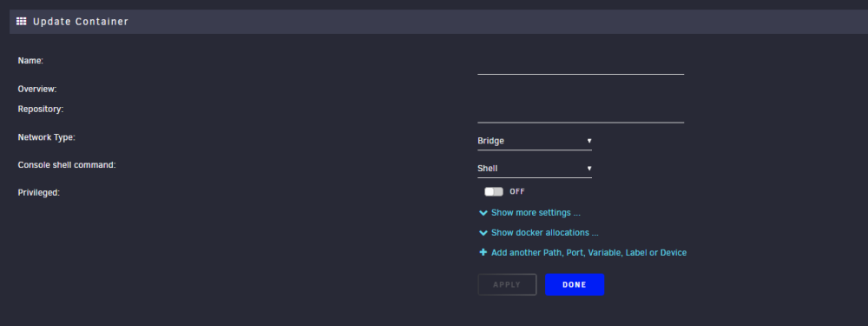Click the chevron icon before Show more settings
The width and height of the screenshot is (868, 326).
tap(483, 213)
